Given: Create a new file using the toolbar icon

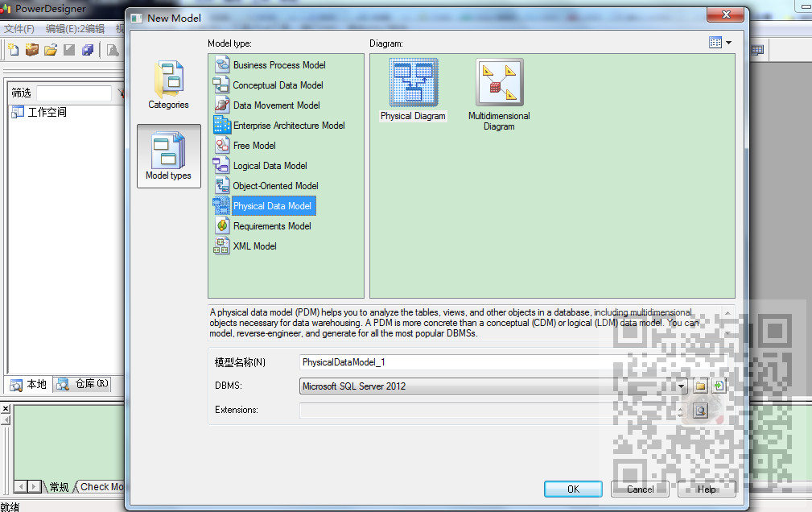Looking at the screenshot, I should click(14, 50).
